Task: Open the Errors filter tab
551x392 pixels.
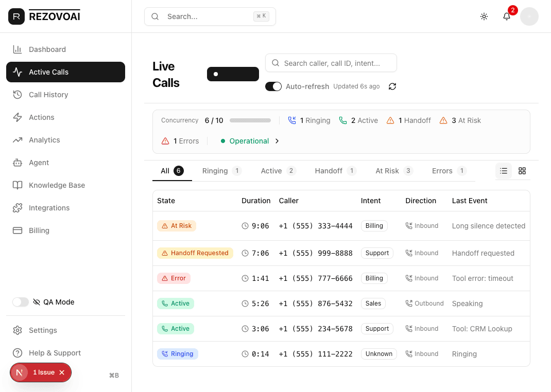Action: click(x=445, y=170)
